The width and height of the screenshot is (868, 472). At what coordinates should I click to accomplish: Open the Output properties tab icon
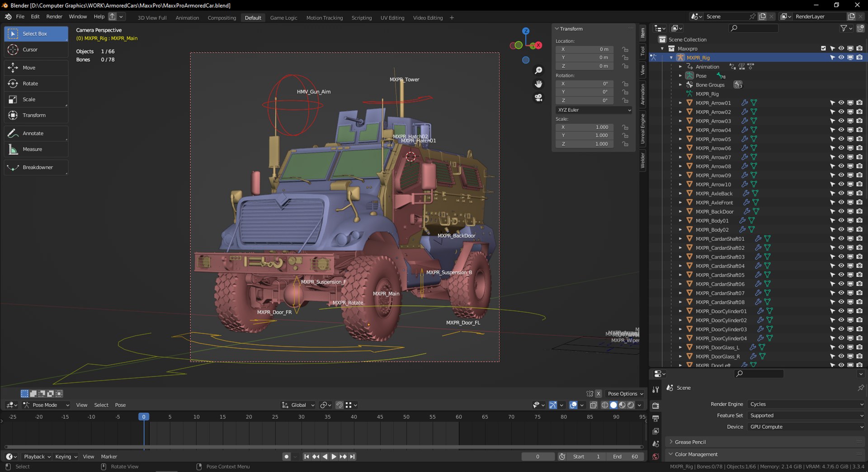click(x=656, y=419)
